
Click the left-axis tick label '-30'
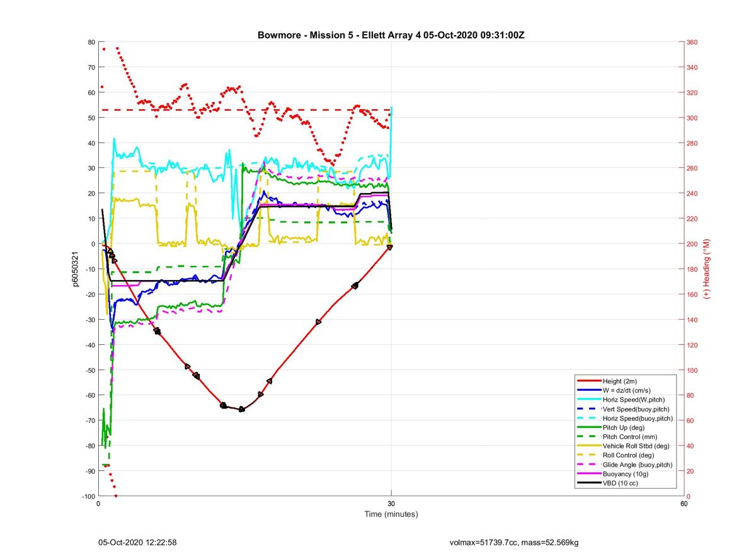(x=91, y=320)
